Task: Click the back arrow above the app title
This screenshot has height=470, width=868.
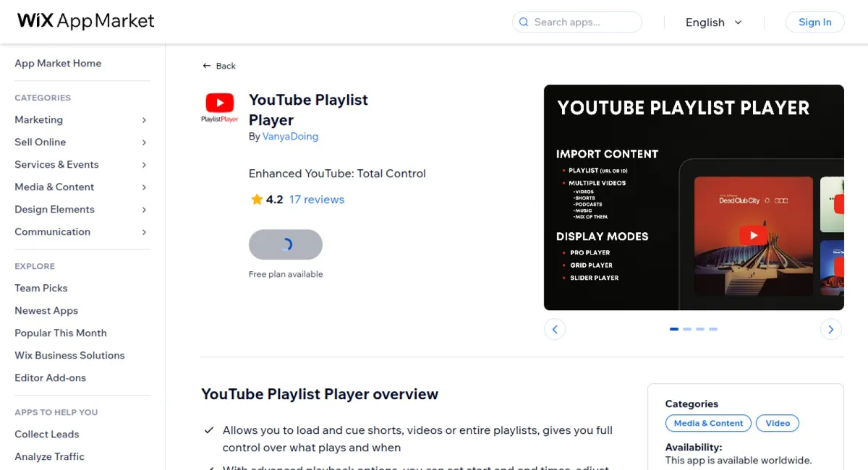Action: 207,65
